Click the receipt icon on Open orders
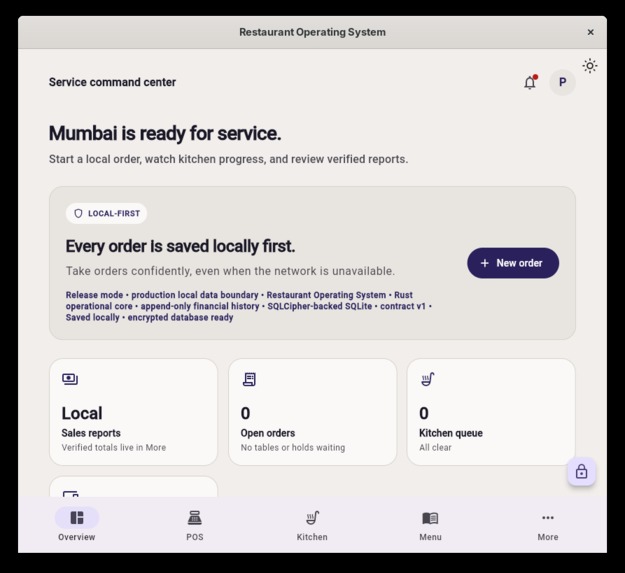Viewport: 625px width, 573px height. coord(249,379)
